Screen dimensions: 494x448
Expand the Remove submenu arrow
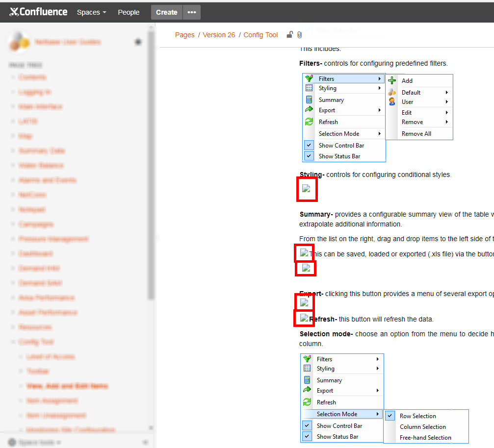447,122
